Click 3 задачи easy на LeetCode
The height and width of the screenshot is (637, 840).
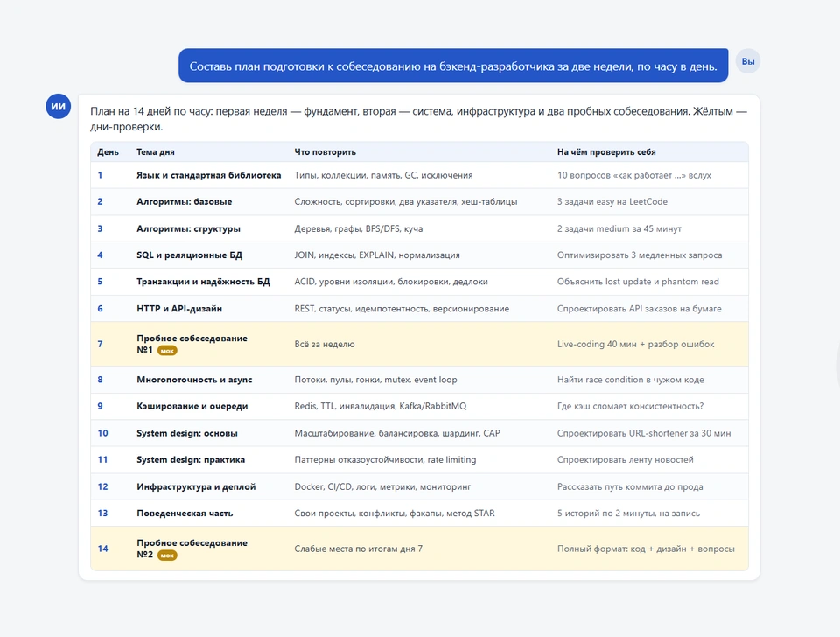pos(612,201)
